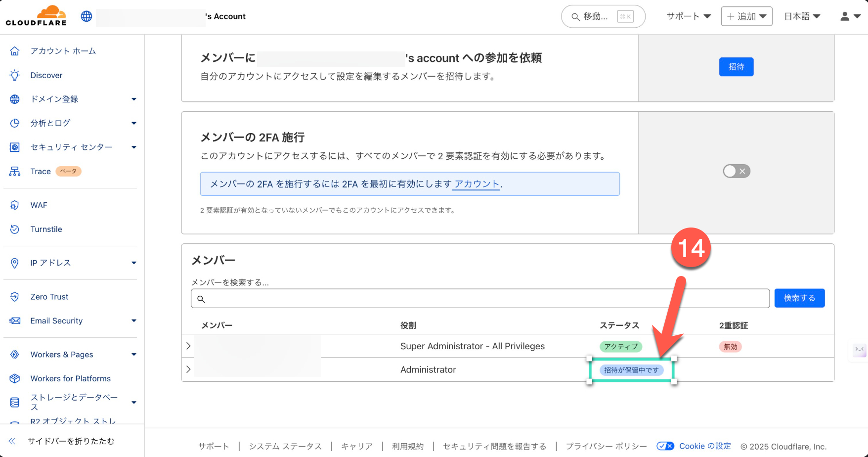Expand the Administrator member row
This screenshot has width=868, height=457.
188,369
